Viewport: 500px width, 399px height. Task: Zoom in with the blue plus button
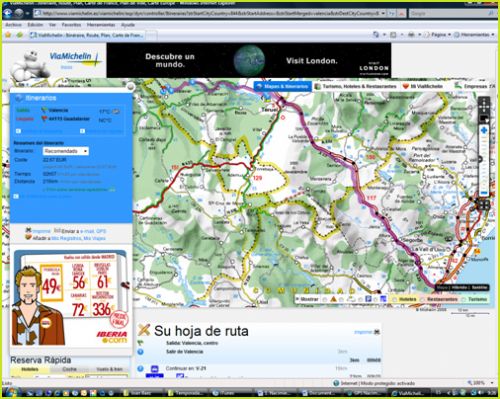point(484,131)
